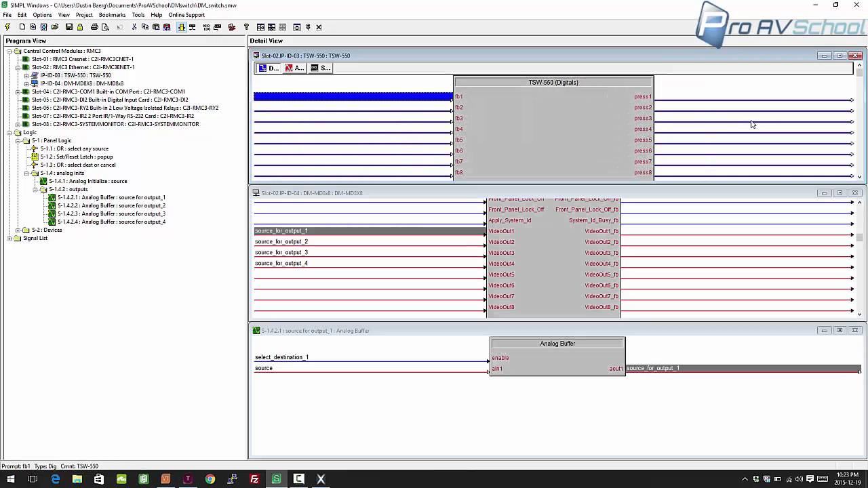Open the Options menu
The image size is (868, 488).
point(42,15)
